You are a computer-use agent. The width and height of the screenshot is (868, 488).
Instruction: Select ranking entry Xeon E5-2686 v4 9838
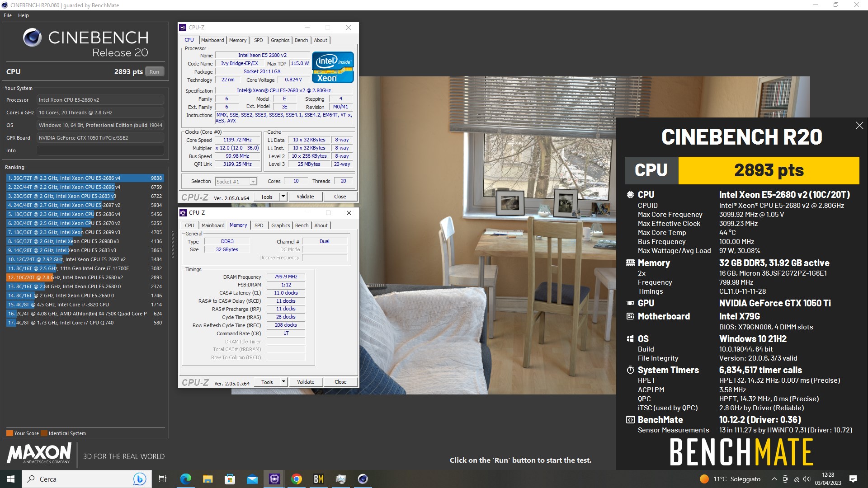(85, 178)
